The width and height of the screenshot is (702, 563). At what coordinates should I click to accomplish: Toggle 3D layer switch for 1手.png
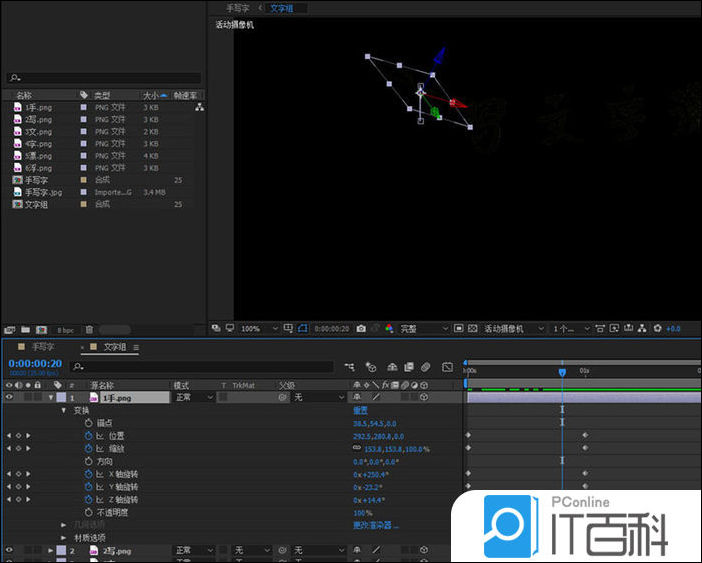tap(425, 397)
